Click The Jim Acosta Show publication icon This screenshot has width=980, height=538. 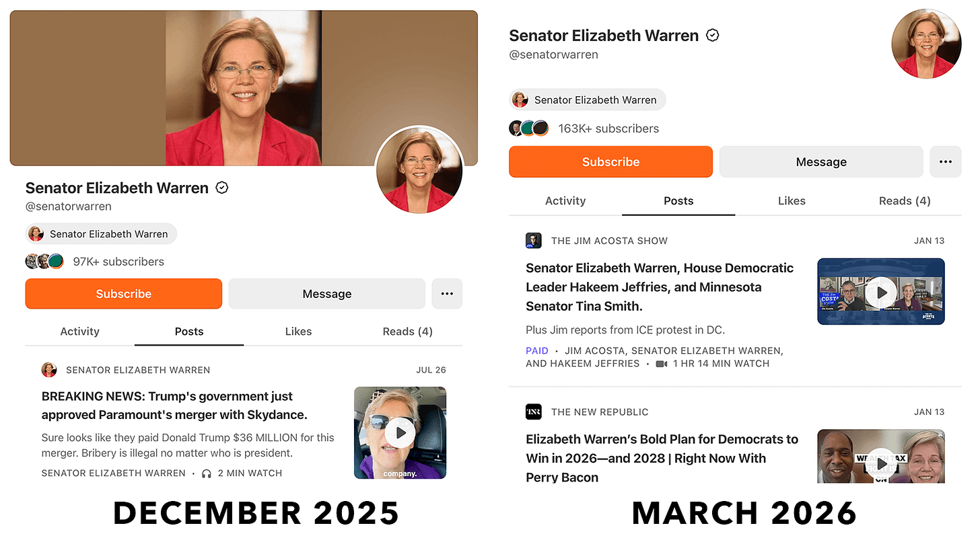(x=534, y=241)
